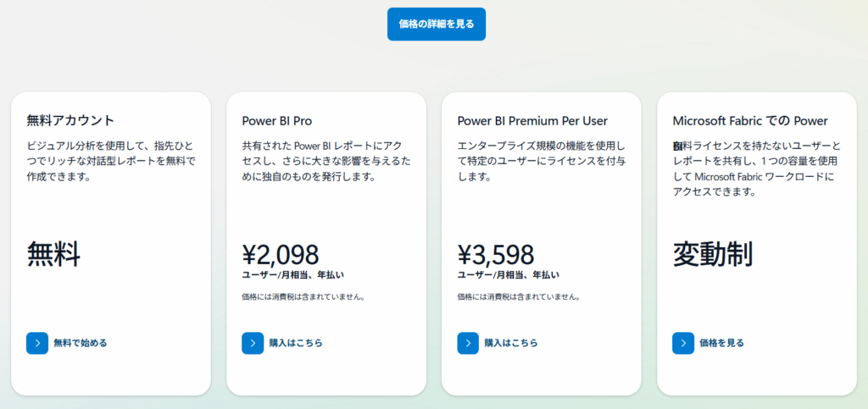Click the free account description paragraph
The width and height of the screenshot is (868, 409).
pyautogui.click(x=111, y=162)
